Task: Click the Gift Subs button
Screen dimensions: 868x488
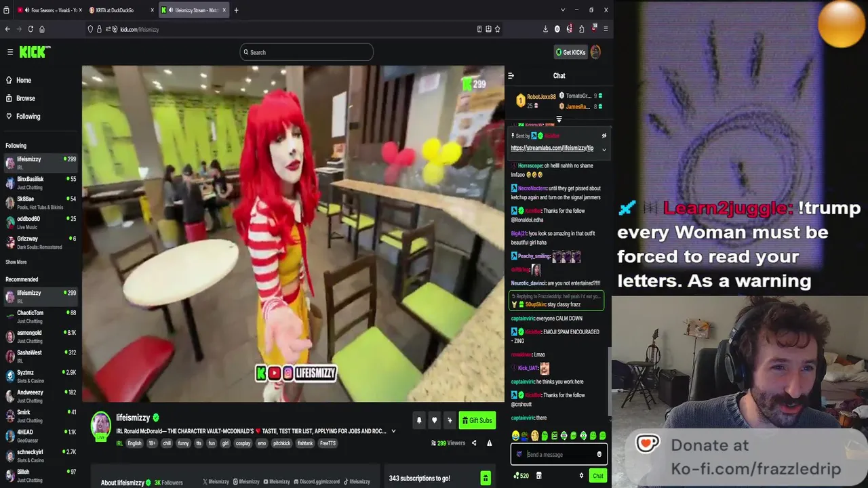Action: pos(477,420)
